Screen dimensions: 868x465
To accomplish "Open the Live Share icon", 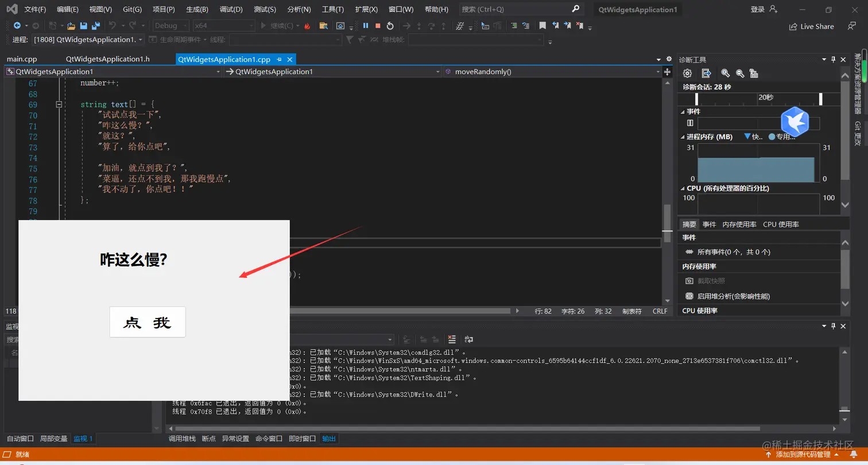I will 793,26.
